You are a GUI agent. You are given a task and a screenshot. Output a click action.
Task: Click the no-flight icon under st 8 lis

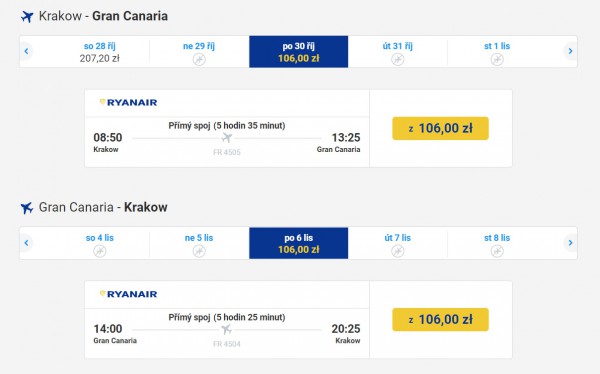click(x=497, y=251)
